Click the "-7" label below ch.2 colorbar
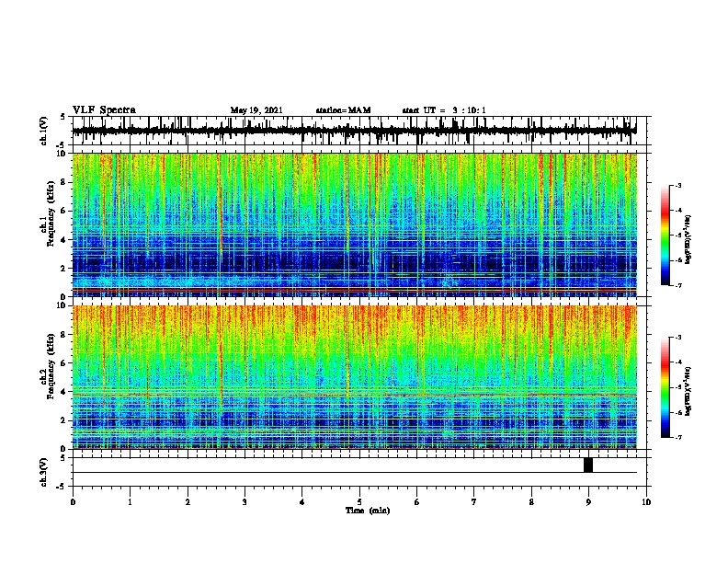The height and width of the screenshot is (563, 728). click(x=677, y=437)
